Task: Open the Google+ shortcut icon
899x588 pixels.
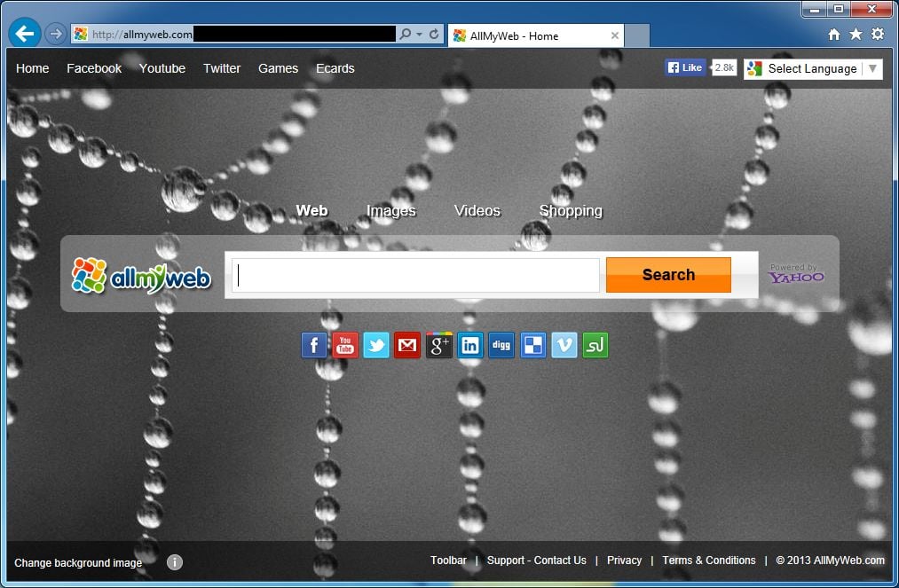Action: pos(438,345)
